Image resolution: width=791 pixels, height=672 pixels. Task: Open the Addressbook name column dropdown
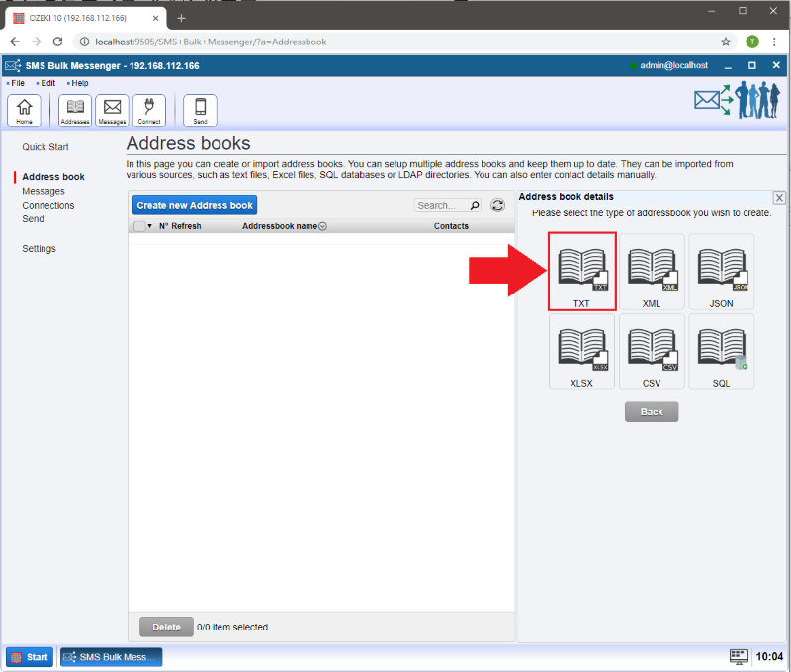pos(323,226)
